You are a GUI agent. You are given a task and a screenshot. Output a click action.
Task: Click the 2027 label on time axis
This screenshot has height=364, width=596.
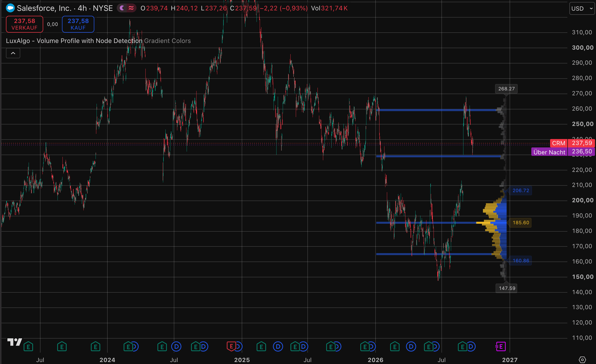510,360
